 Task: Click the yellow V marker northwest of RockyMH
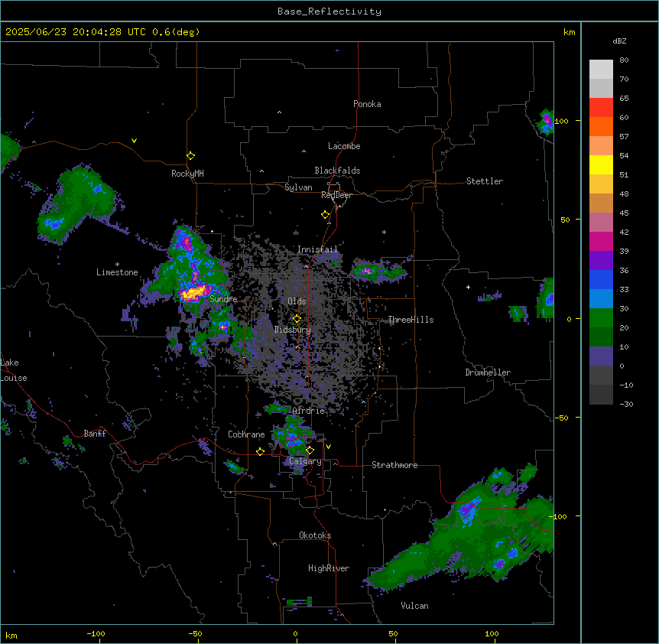click(x=134, y=141)
